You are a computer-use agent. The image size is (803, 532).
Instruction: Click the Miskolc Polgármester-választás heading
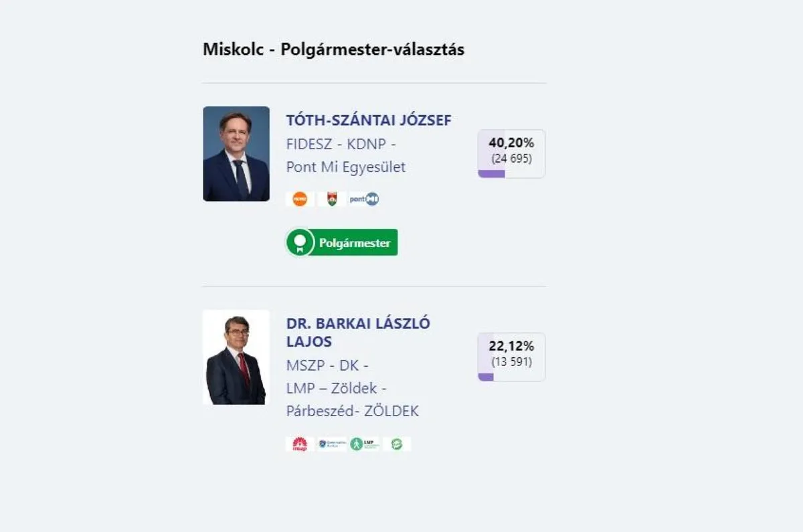[x=333, y=50]
